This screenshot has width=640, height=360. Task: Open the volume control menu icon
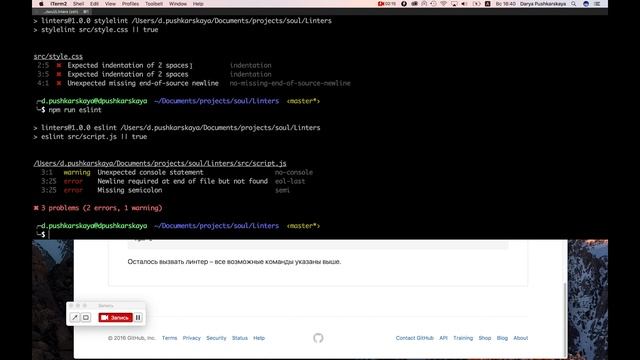[x=464, y=4]
